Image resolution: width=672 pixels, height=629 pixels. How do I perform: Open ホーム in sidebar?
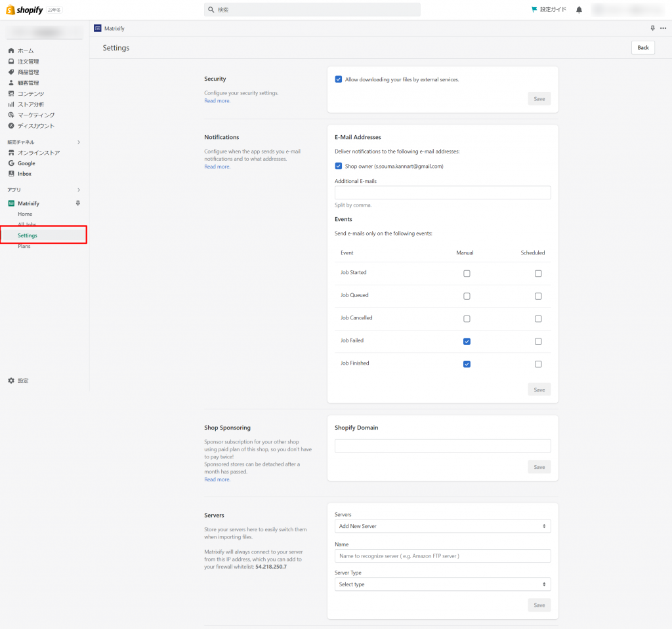pos(26,51)
